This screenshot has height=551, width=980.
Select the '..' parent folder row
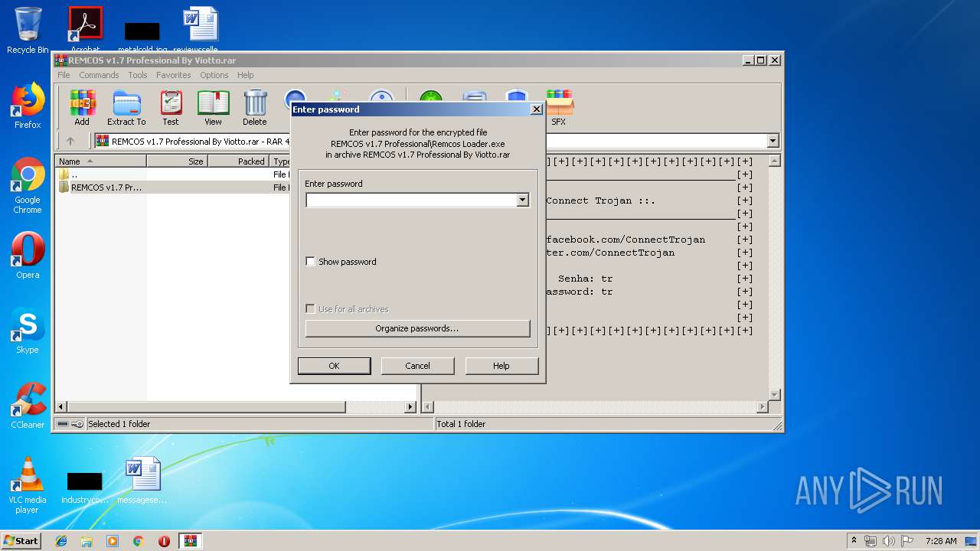(173, 174)
